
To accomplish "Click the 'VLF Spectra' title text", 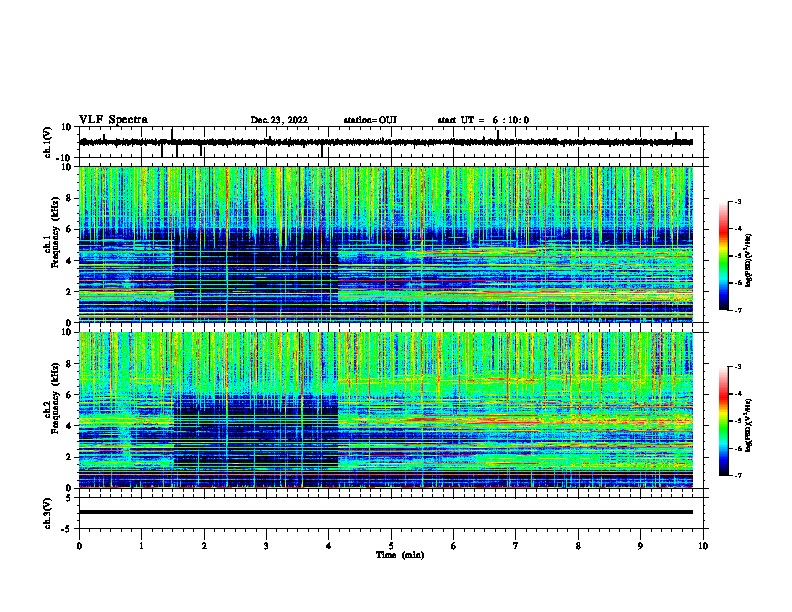I will click(x=114, y=120).
